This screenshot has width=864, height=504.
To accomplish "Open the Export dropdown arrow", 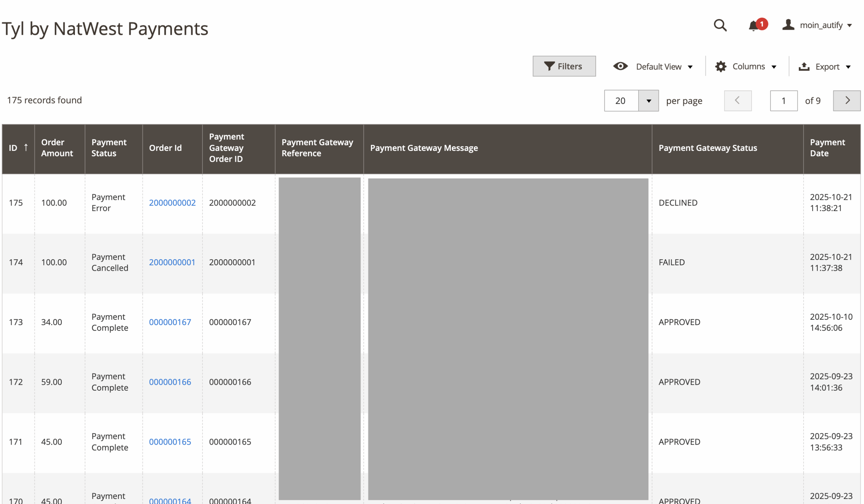I will (x=848, y=67).
